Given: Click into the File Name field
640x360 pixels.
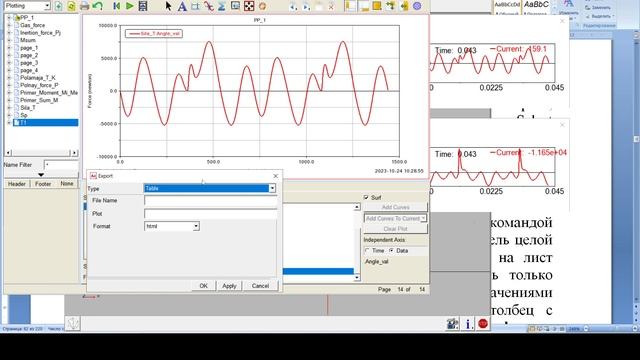Looking at the screenshot, I should click(x=211, y=201).
